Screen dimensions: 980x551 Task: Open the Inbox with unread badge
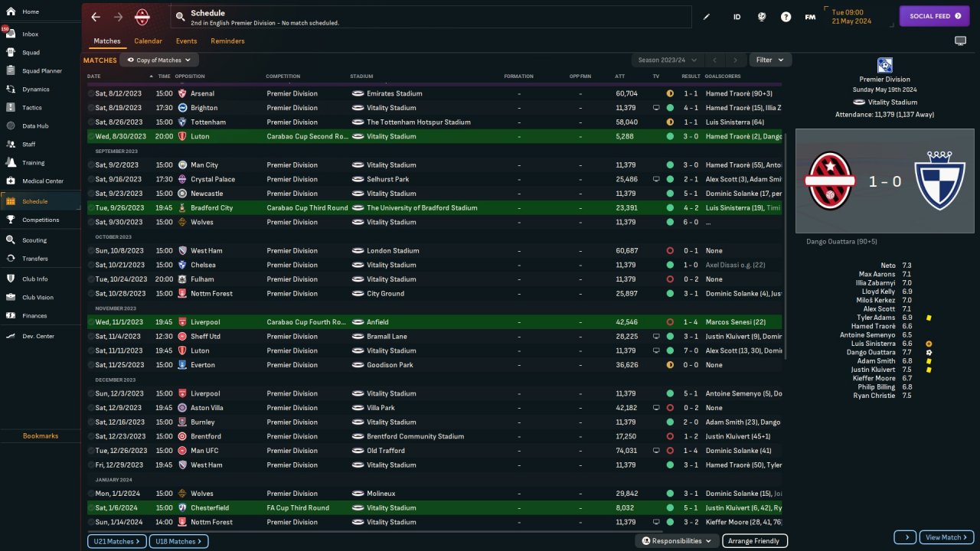(x=11, y=34)
